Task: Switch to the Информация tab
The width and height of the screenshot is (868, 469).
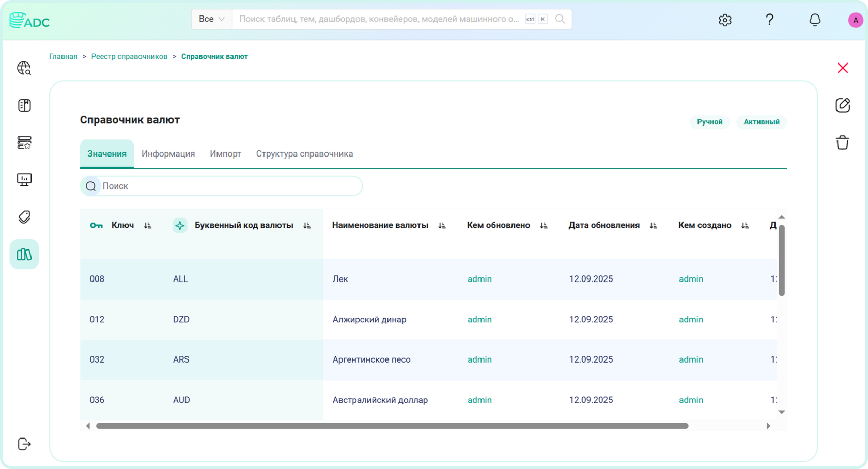Action: coord(168,154)
